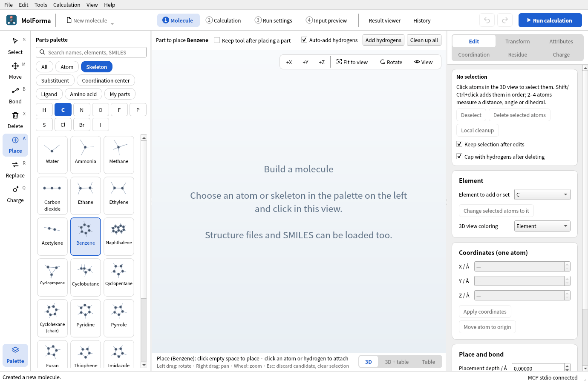
Task: Switch to the Transform tab
Action: [518, 41]
